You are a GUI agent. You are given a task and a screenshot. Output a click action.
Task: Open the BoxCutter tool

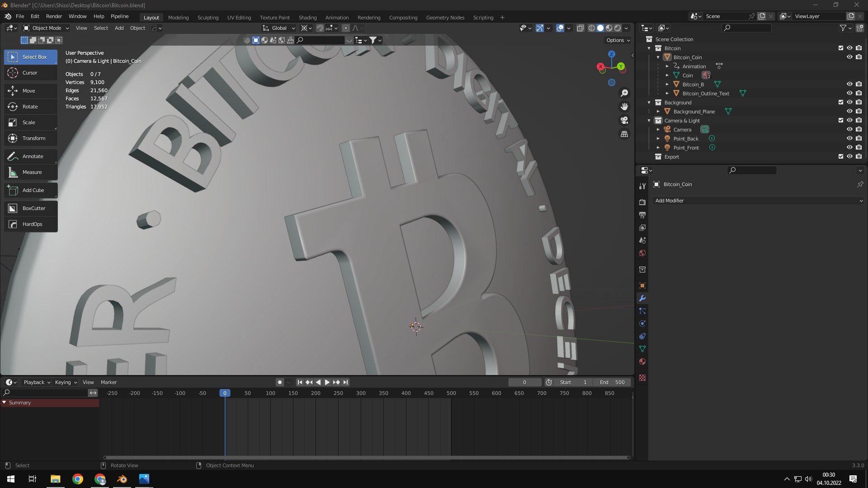point(31,208)
